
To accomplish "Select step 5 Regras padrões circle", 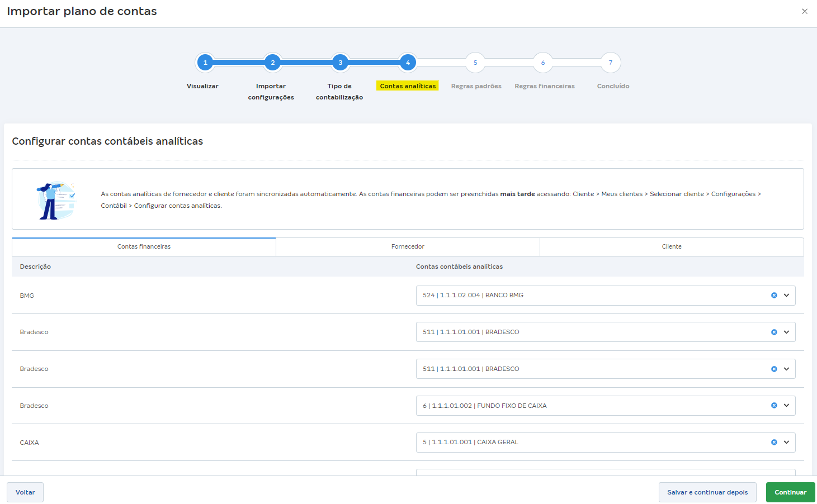I will click(475, 63).
